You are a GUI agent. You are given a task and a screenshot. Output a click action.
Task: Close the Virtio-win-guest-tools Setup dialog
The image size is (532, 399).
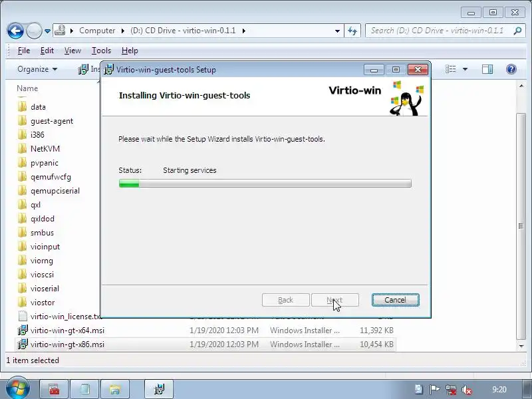418,70
